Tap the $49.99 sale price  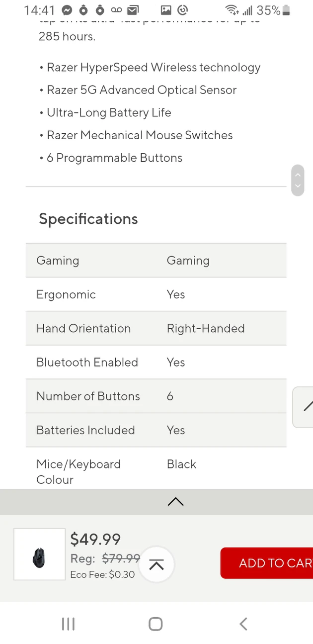95,539
